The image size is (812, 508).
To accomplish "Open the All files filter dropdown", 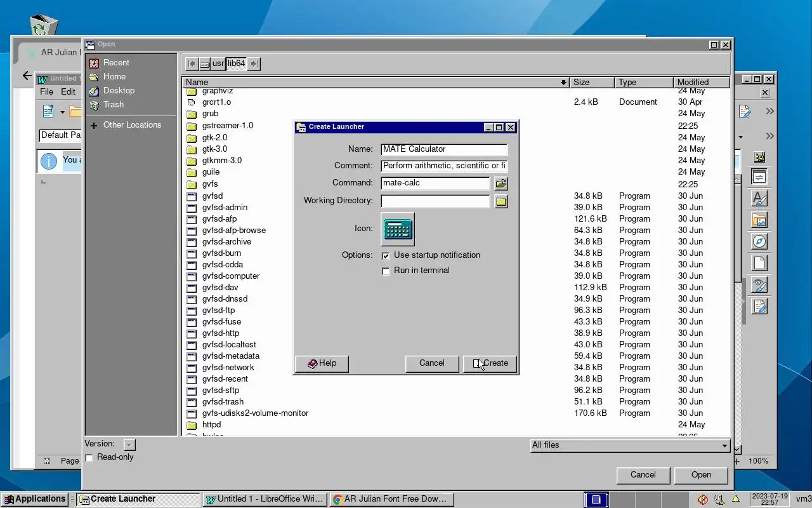I will [630, 445].
